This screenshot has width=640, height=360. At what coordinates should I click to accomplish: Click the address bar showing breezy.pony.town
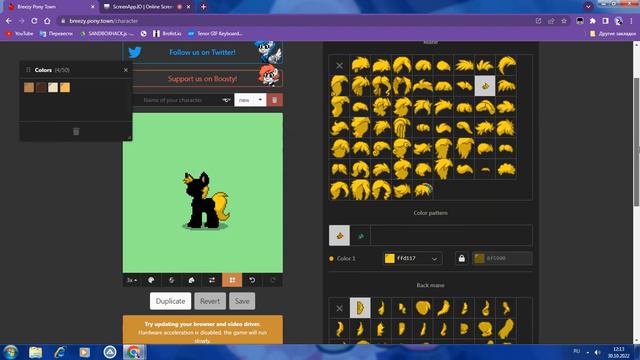(294, 21)
